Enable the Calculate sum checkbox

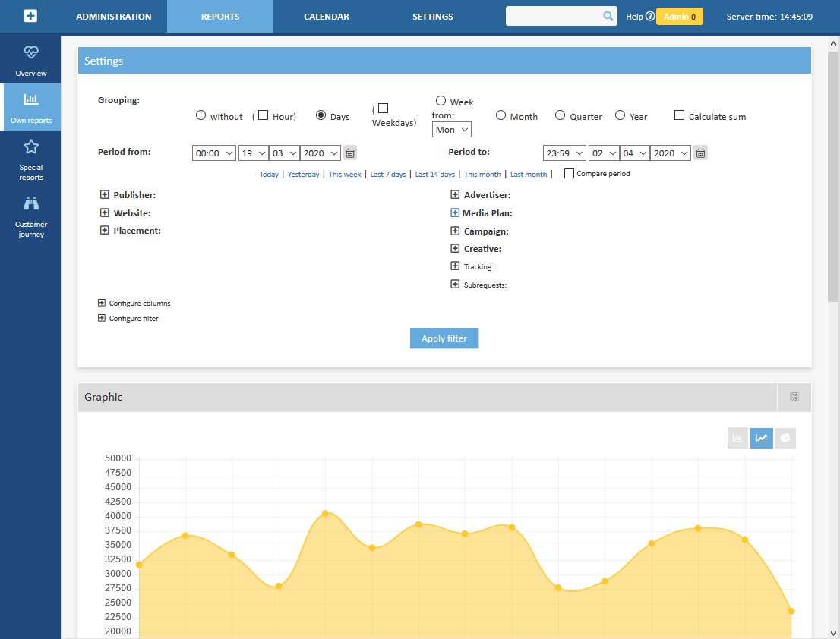tap(680, 115)
